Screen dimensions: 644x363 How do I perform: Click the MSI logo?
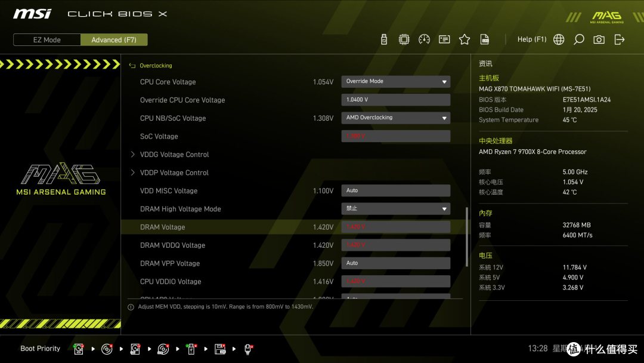tap(32, 14)
